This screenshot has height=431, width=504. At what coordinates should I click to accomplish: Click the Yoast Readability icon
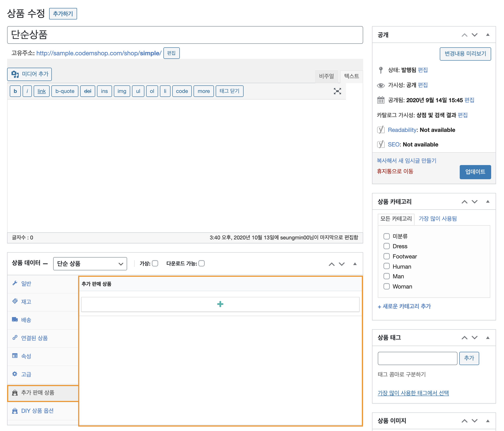381,130
